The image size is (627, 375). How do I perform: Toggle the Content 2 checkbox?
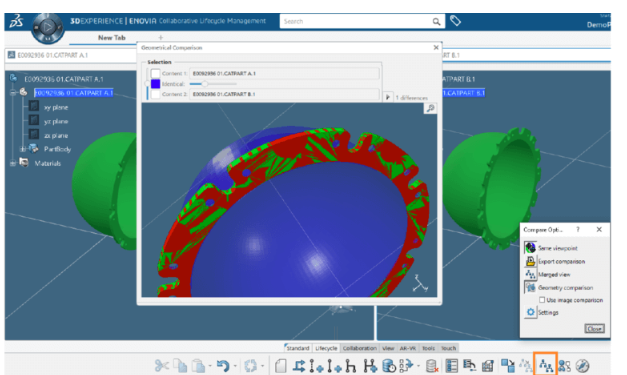156,94
